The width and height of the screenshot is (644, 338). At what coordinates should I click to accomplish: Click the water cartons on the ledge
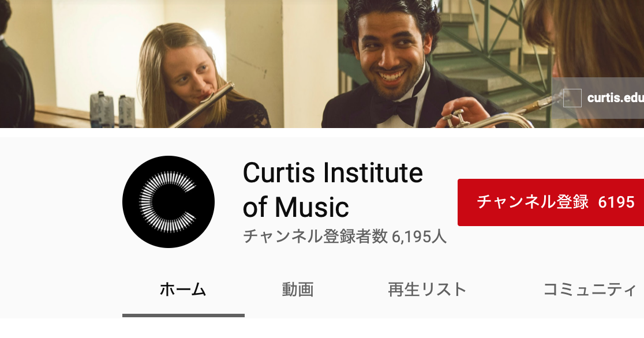[112, 110]
